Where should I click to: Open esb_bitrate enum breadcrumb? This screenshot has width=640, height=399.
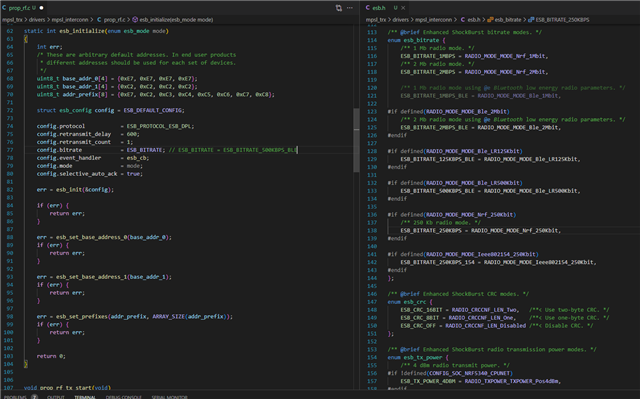pyautogui.click(x=508, y=20)
